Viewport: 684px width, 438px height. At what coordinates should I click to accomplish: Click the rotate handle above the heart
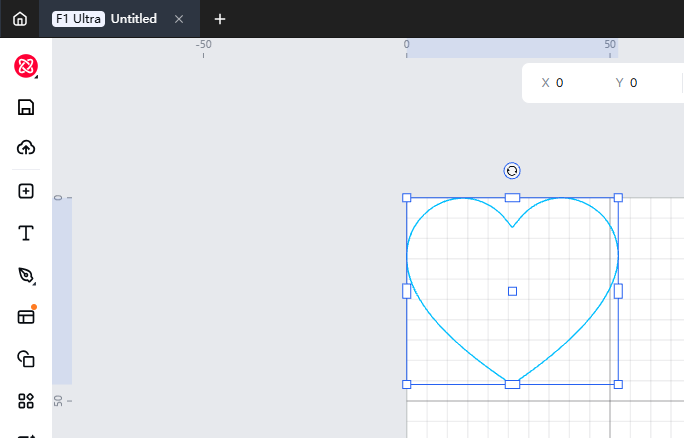pos(512,171)
